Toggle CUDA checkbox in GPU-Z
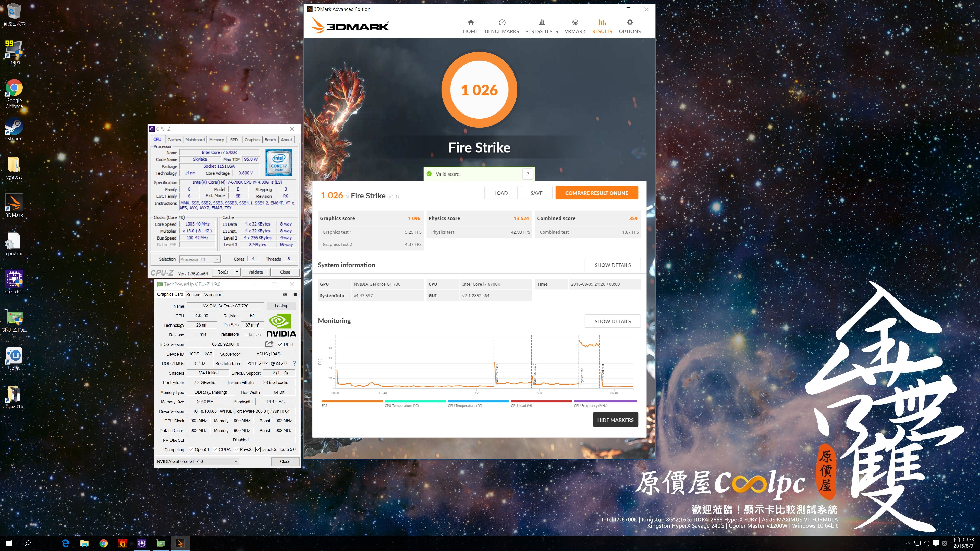The height and width of the screenshot is (551, 980). tap(215, 449)
